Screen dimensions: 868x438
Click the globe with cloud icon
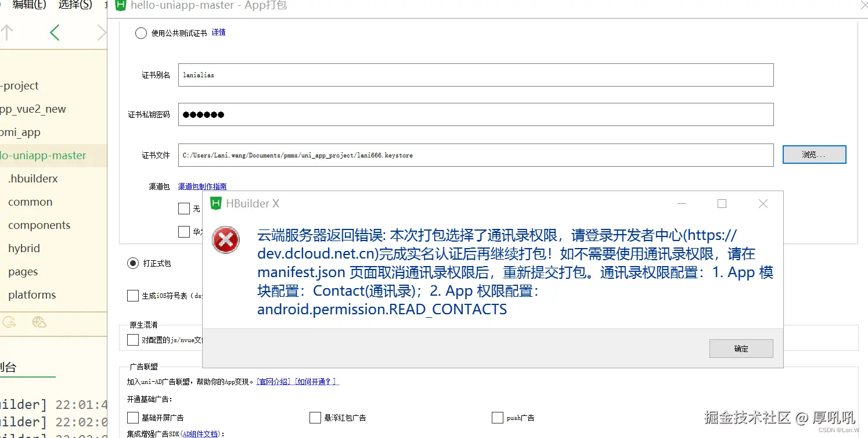click(x=39, y=322)
